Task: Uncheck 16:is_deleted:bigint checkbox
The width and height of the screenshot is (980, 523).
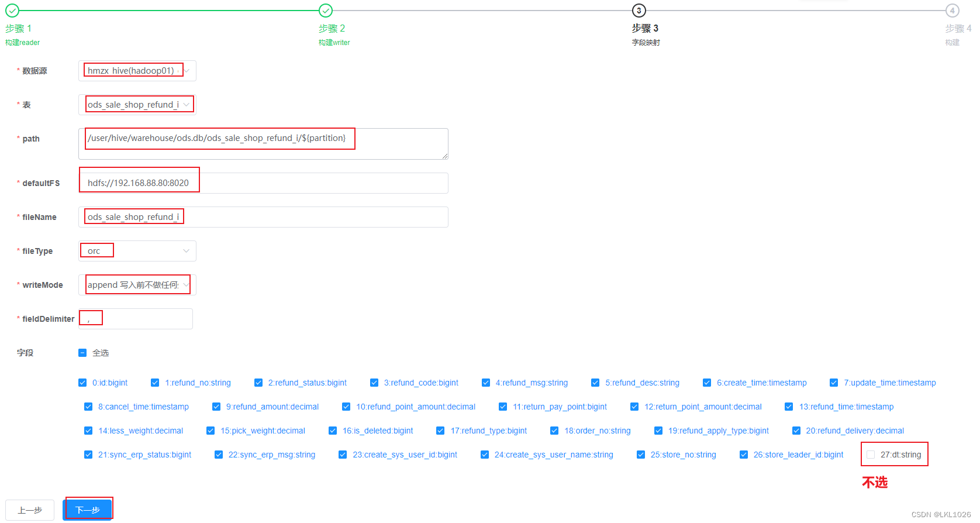Action: pos(333,431)
